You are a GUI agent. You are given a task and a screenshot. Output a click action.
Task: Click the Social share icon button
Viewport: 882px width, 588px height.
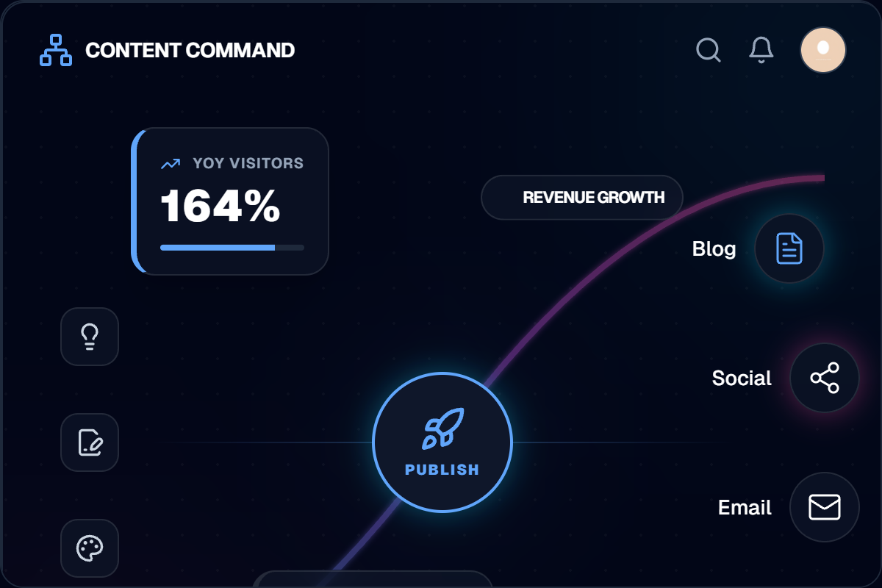pyautogui.click(x=824, y=378)
